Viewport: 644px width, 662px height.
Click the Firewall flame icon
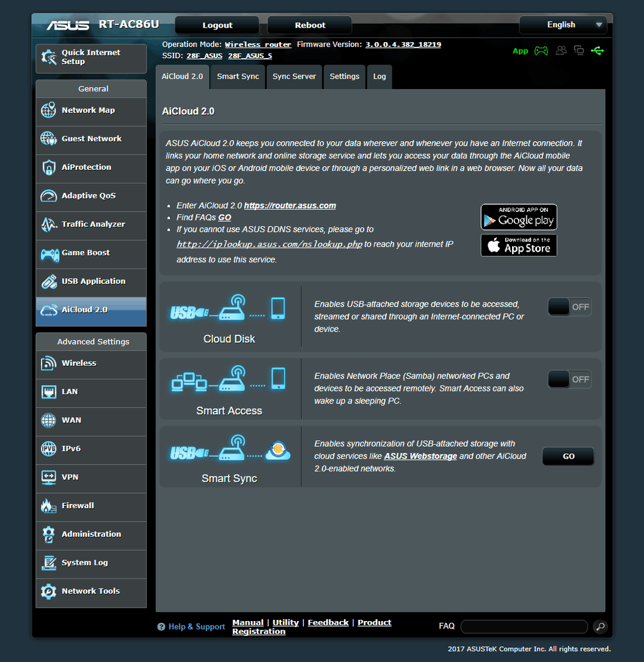coord(48,506)
